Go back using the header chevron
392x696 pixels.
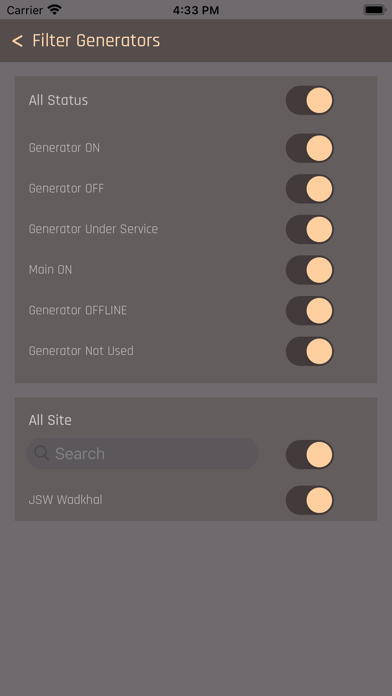pos(17,41)
